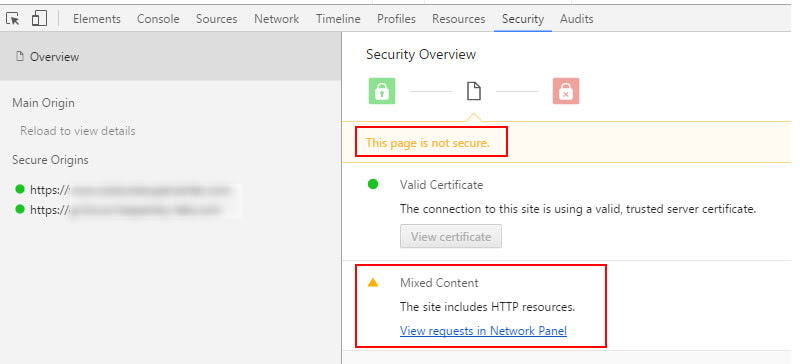Open the Audits tab
This screenshot has width=800, height=364.
(x=577, y=19)
